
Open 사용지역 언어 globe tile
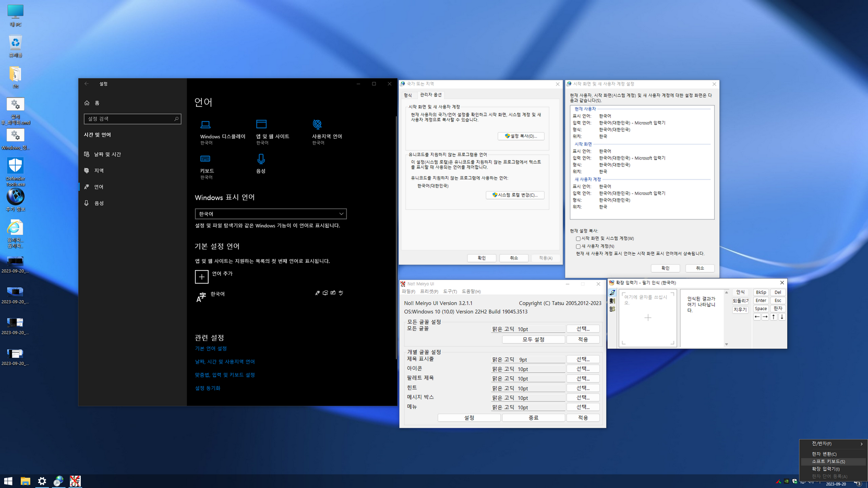327,132
